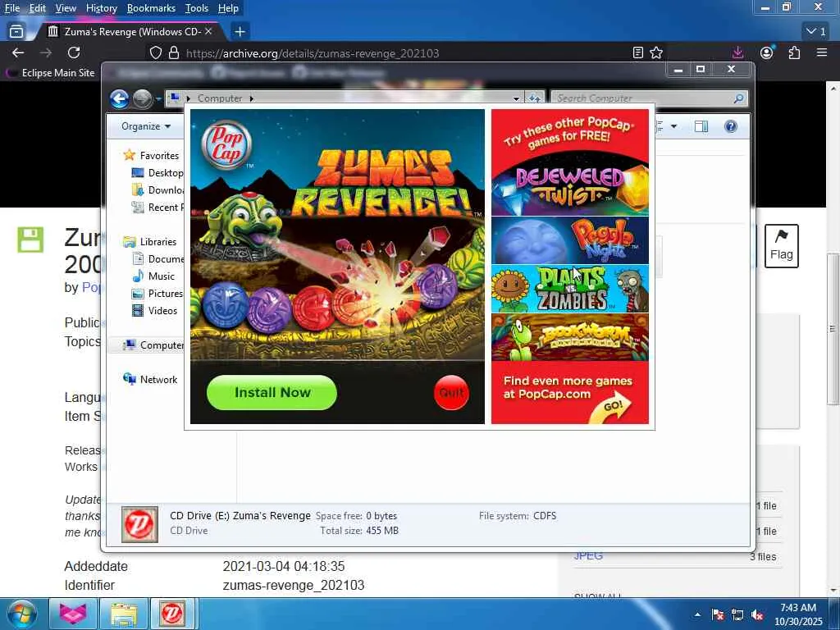Select Network in Explorer sidebar
This screenshot has height=630, width=840.
coord(150,379)
